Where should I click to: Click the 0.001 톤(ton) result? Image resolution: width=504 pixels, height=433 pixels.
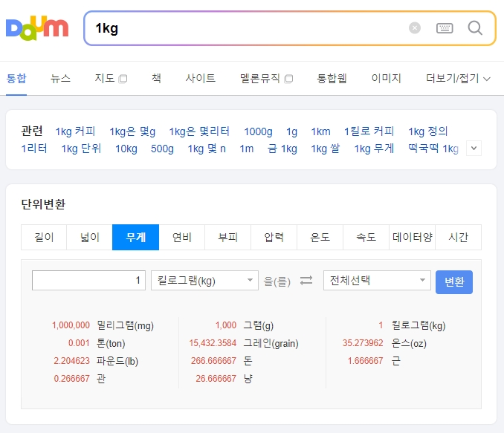point(97,343)
